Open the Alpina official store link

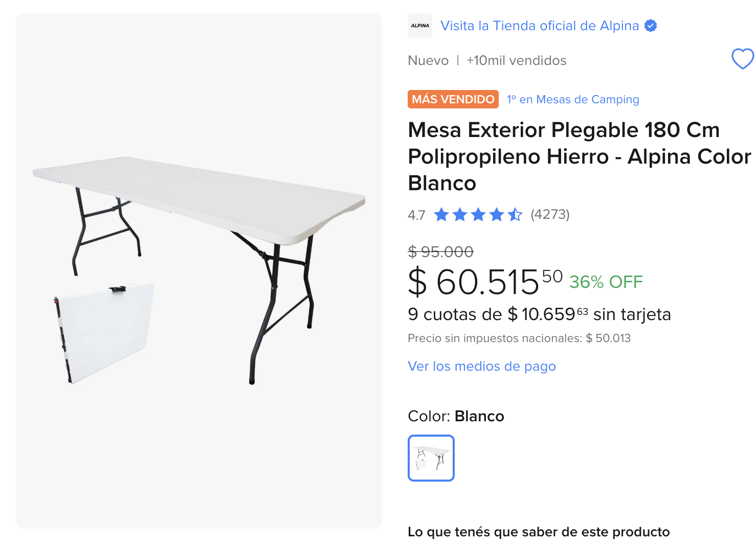click(x=540, y=26)
